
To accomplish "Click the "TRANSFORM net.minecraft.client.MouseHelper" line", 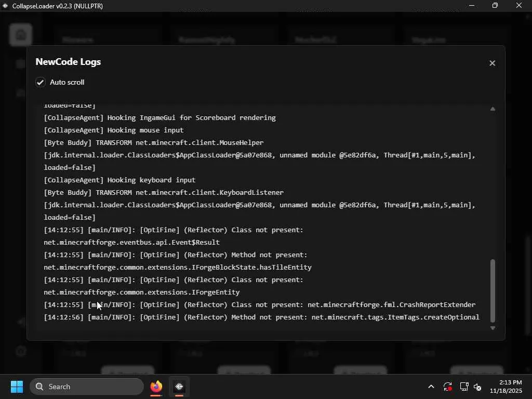I will (154, 143).
